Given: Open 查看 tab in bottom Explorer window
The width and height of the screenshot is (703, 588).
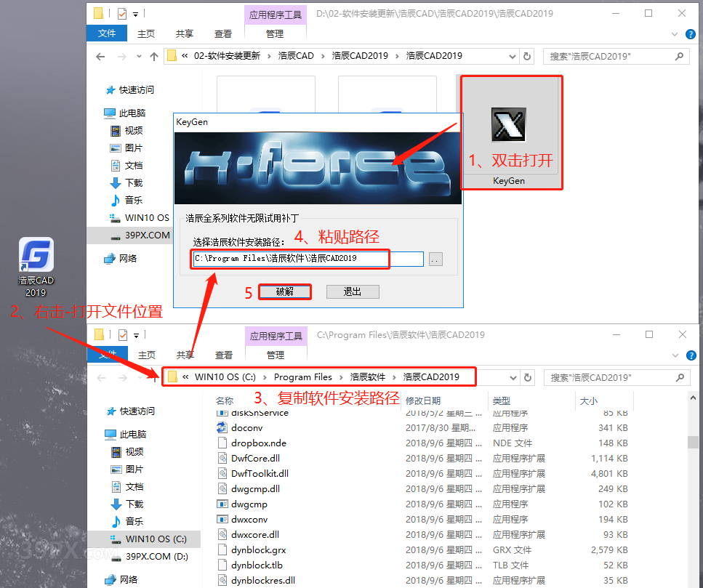Looking at the screenshot, I should point(224,355).
